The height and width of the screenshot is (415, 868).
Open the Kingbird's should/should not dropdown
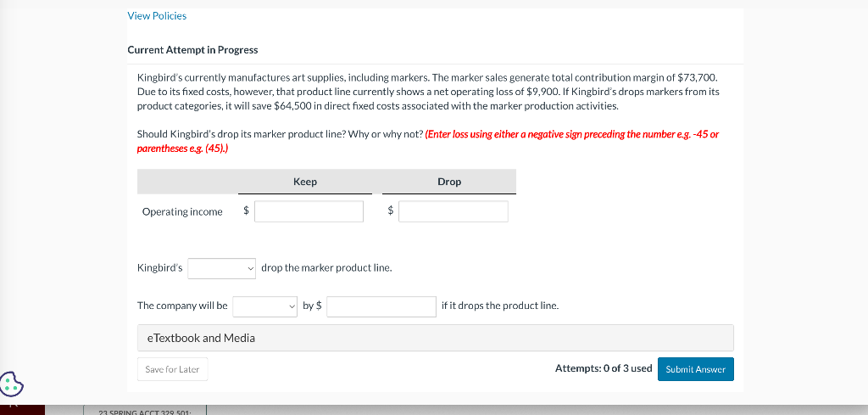[x=222, y=268]
